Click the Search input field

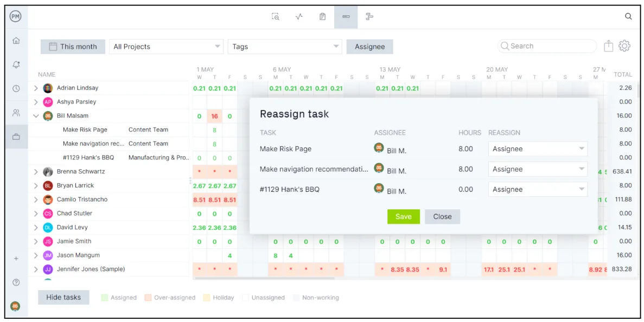point(548,46)
